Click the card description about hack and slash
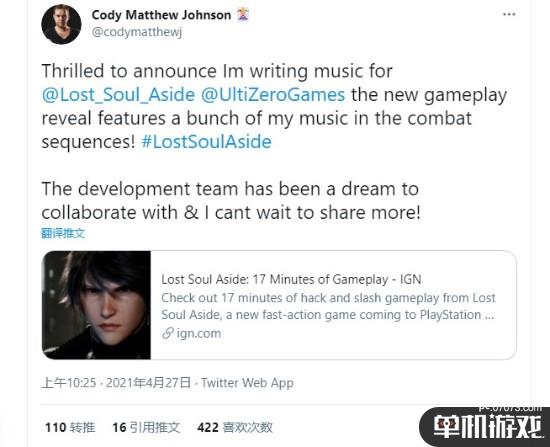 pyautogui.click(x=328, y=306)
